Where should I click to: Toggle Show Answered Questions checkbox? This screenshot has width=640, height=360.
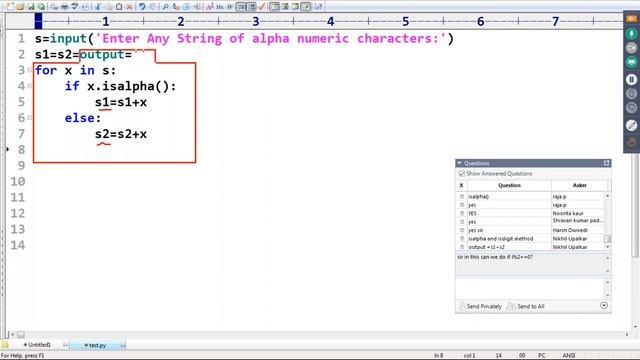point(462,173)
